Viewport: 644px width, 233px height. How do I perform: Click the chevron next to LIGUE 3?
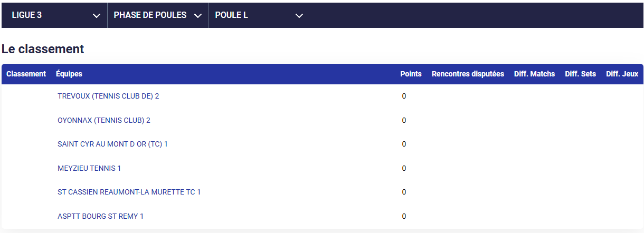coord(97,16)
